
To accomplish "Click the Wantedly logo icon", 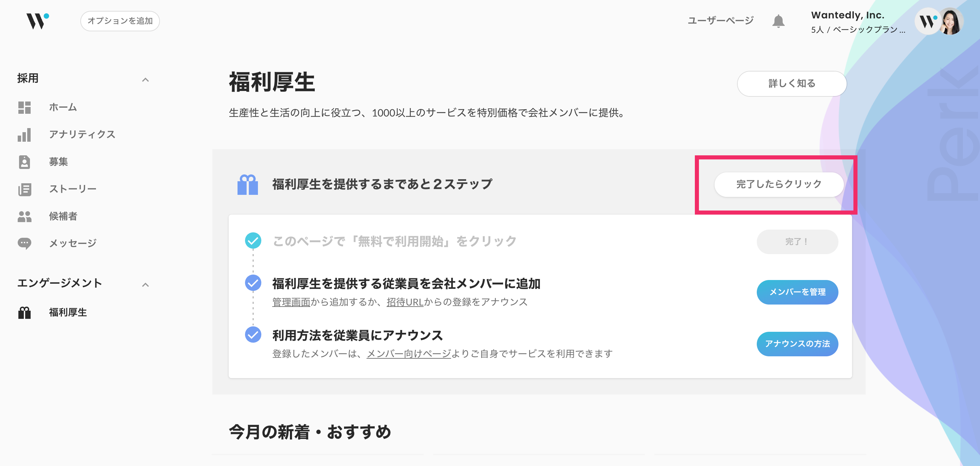I will (37, 21).
